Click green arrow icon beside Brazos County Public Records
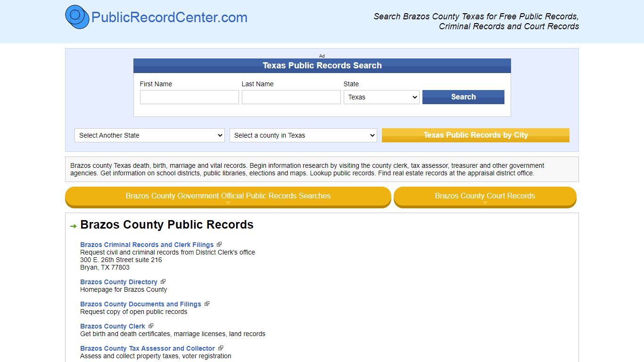The image size is (644, 362). pos(73,226)
